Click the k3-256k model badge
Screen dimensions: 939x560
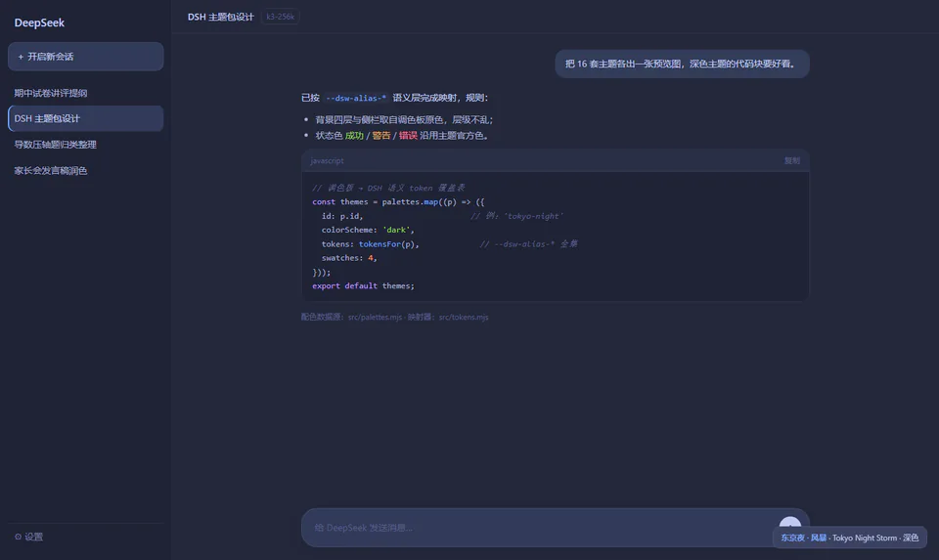coord(281,17)
